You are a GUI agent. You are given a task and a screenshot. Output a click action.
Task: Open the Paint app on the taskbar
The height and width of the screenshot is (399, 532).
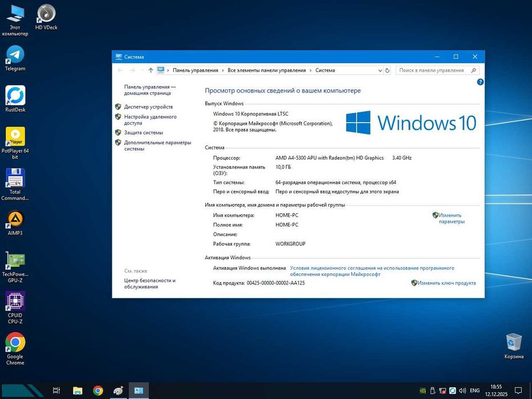click(x=118, y=390)
